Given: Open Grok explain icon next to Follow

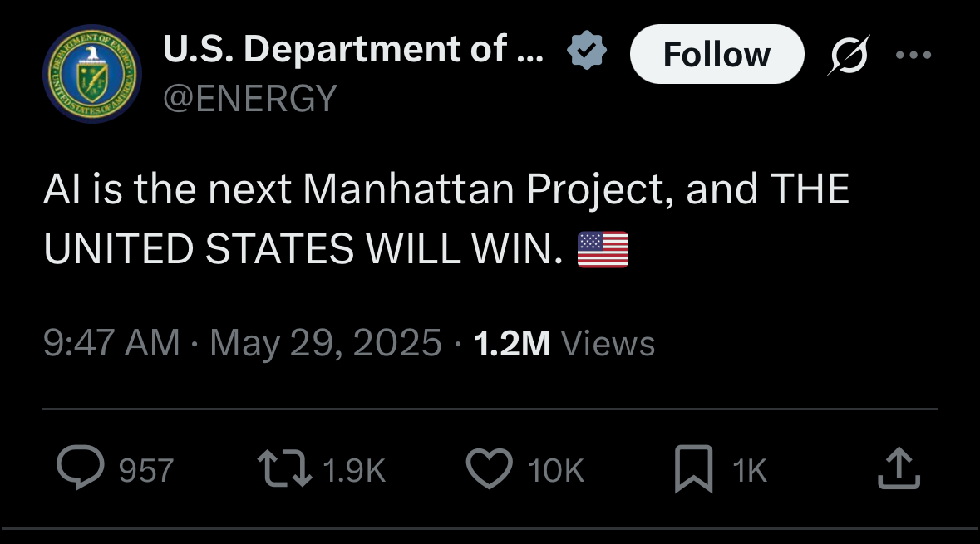Looking at the screenshot, I should [x=846, y=56].
